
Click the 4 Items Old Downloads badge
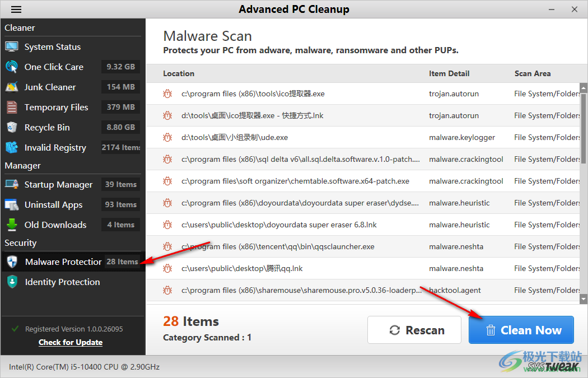121,225
